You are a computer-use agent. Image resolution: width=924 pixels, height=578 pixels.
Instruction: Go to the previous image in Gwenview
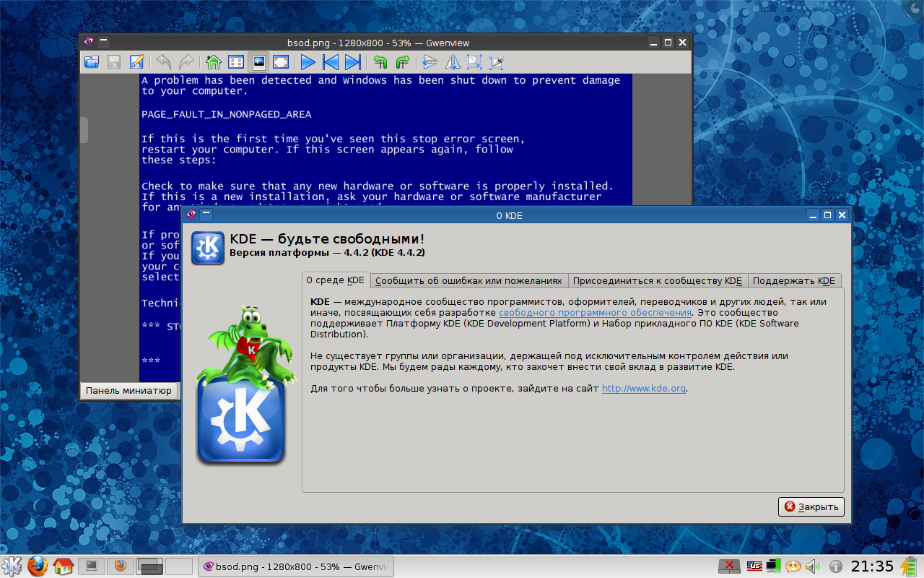pyautogui.click(x=330, y=62)
